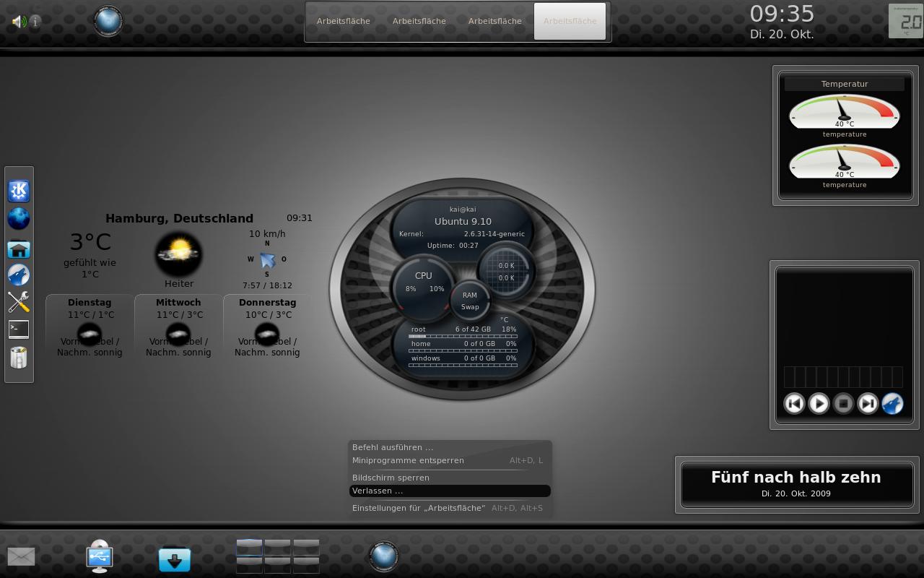Screen dimensions: 924x578
Task: Start playback with the play button
Action: [819, 403]
